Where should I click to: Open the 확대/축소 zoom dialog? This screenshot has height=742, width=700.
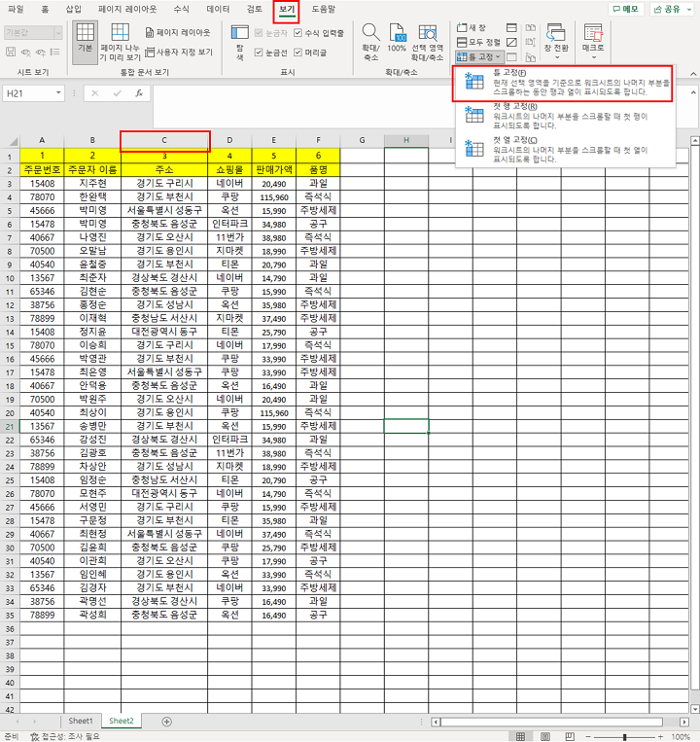[370, 42]
